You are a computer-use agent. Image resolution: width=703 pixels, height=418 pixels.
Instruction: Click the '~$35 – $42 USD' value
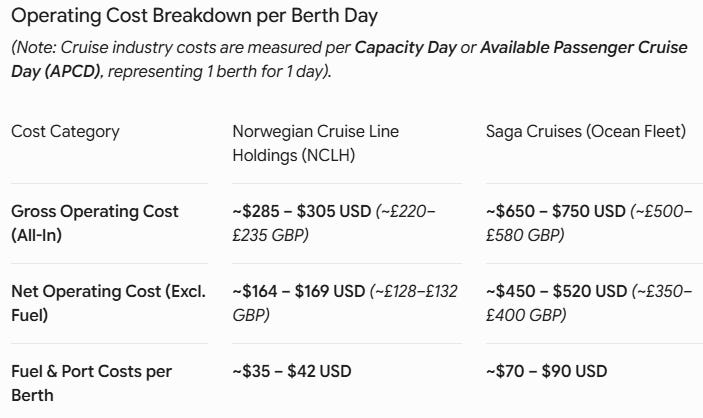coord(292,371)
